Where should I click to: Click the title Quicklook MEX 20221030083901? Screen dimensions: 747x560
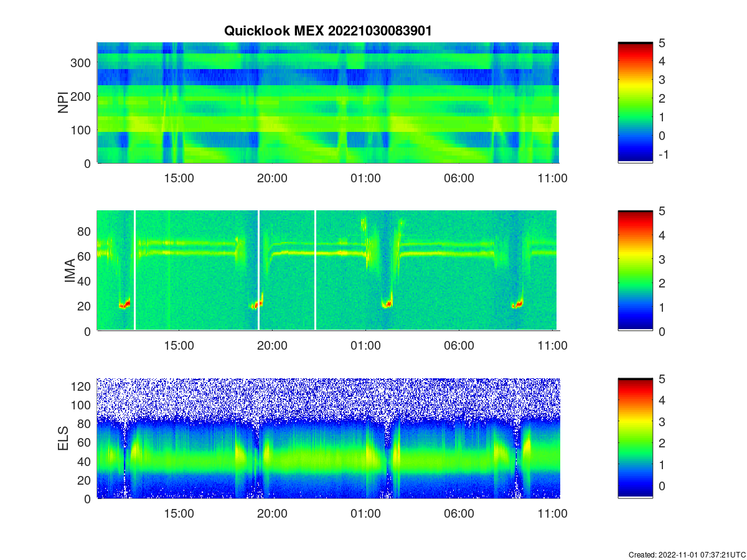[x=327, y=30]
